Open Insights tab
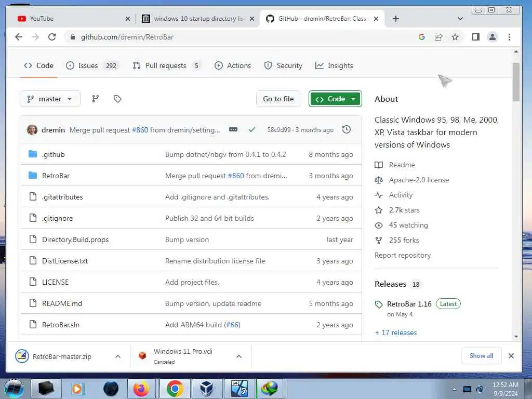532x399 pixels. 334,65
